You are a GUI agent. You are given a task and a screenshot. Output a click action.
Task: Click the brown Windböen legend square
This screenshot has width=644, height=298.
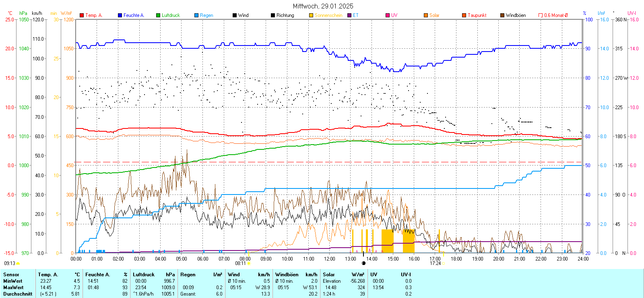(502, 15)
